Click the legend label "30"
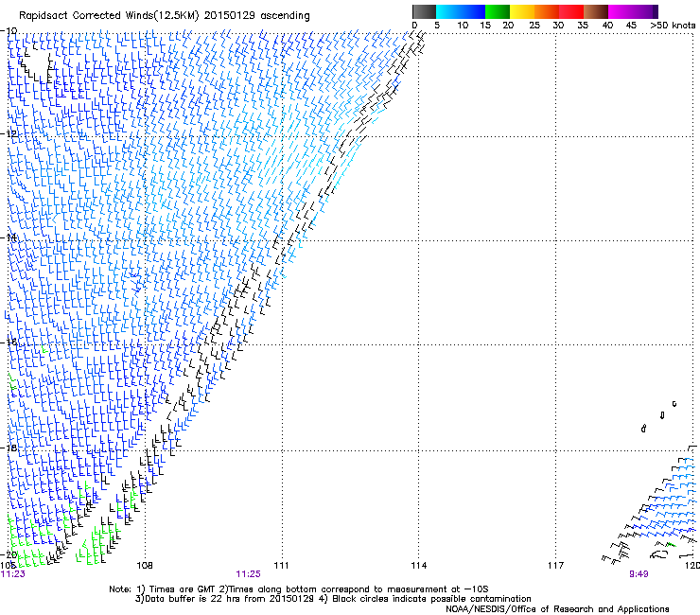The image size is (700, 615). pos(558,26)
